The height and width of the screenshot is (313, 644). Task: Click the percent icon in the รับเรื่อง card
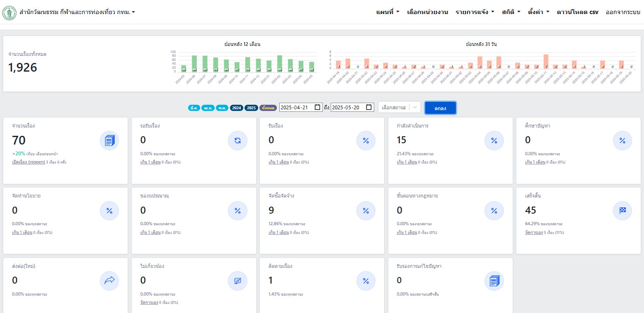pos(366,140)
